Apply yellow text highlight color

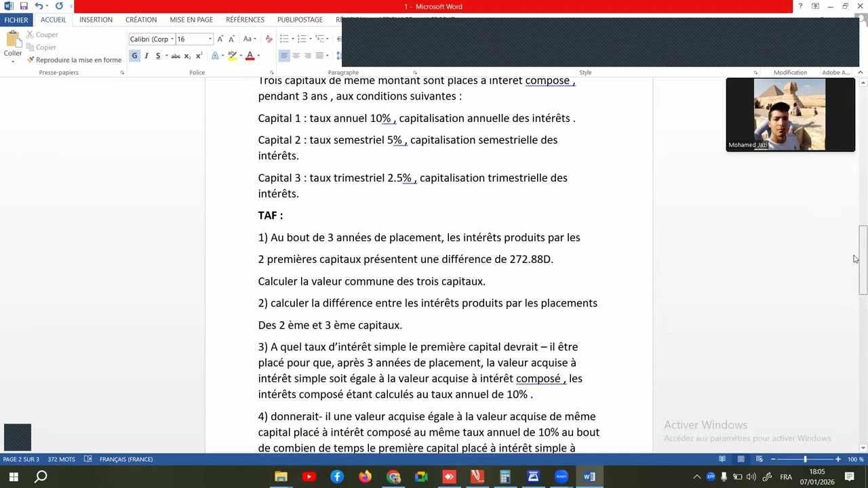click(x=232, y=56)
